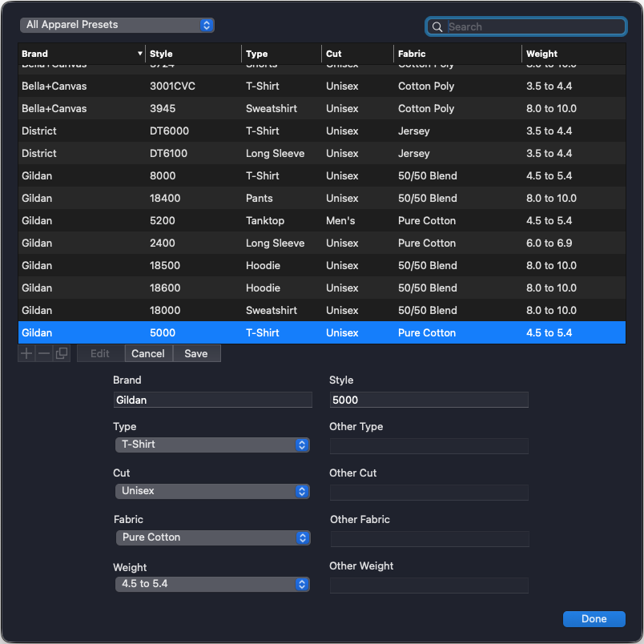Expand the Weight dropdown showing 4.5 to 5.4
Viewport: 644px width, 644px height.
pyautogui.click(x=212, y=584)
